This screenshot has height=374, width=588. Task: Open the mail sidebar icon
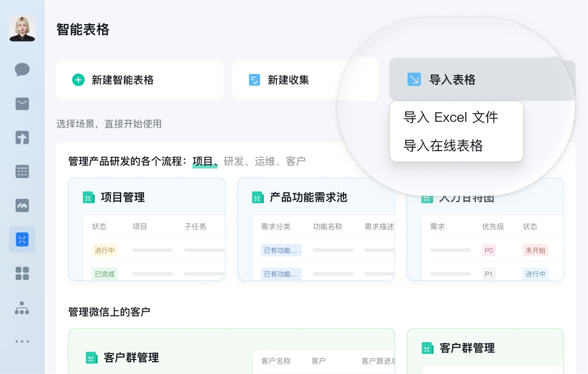point(22,104)
